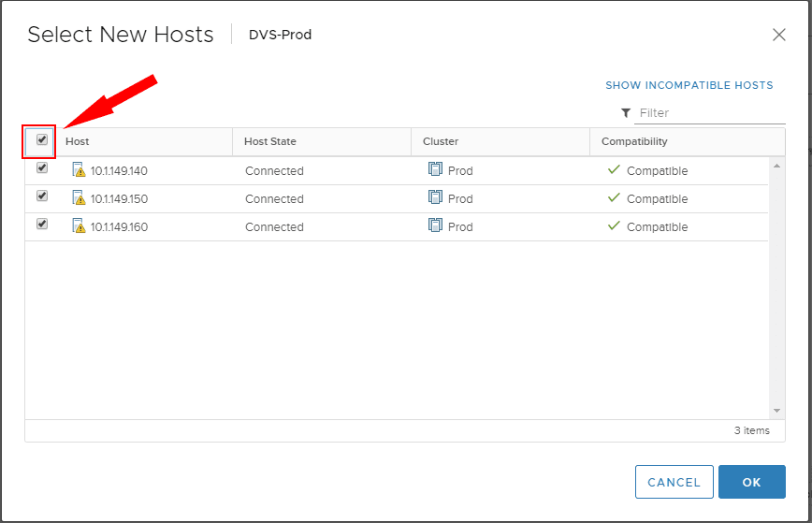Confirm selection with the OK button
Image resolution: width=812 pixels, height=523 pixels.
tap(752, 482)
